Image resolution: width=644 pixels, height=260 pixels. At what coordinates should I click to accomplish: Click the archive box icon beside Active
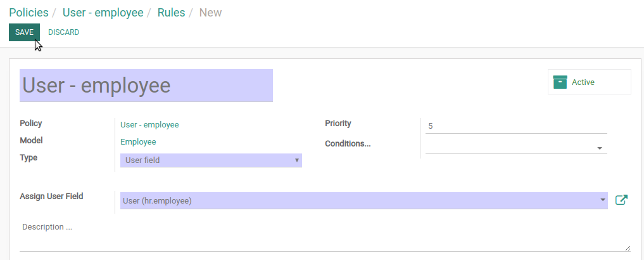tap(560, 82)
